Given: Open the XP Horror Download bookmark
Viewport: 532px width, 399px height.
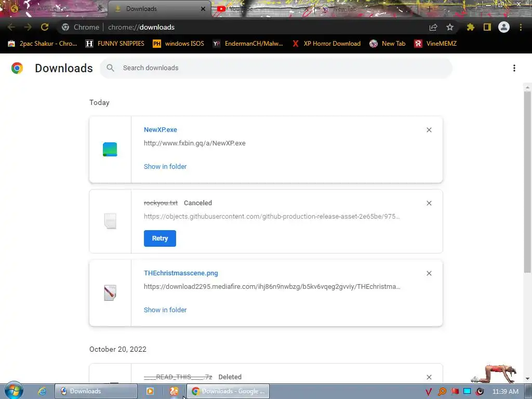Looking at the screenshot, I should (326, 44).
